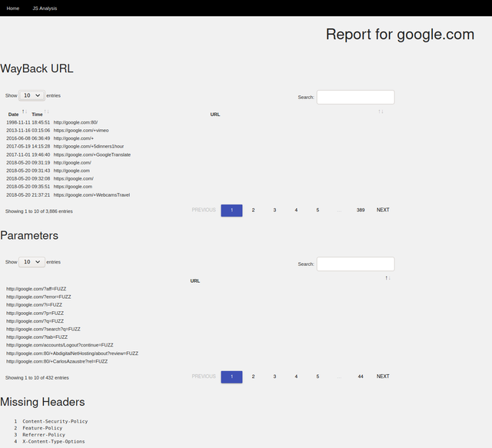Click http://google.com/?p=FUZZ parameter row
492x448 pixels.
pyautogui.click(x=35, y=313)
